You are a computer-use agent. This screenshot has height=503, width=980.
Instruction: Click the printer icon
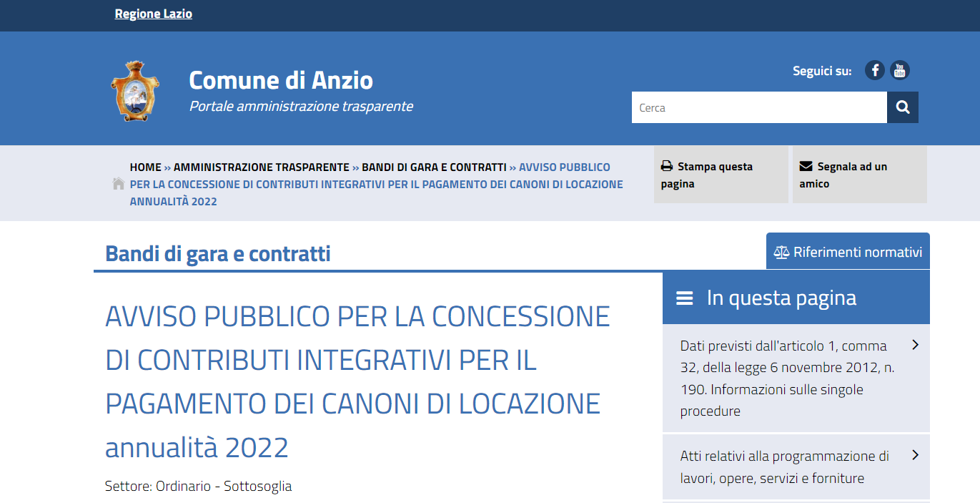click(x=667, y=166)
